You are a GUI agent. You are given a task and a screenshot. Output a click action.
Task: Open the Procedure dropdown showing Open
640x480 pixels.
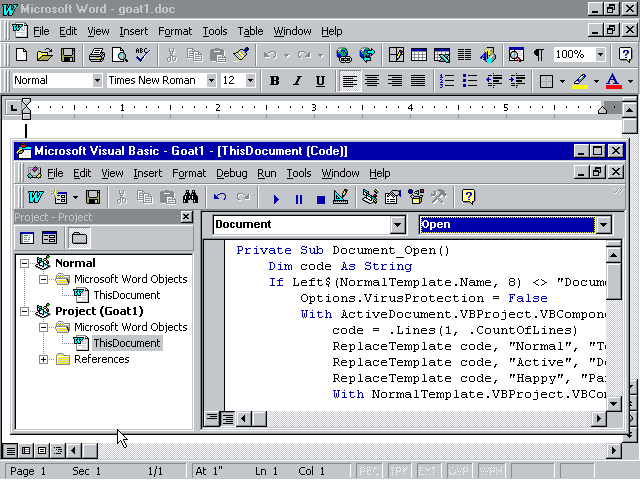(x=604, y=224)
